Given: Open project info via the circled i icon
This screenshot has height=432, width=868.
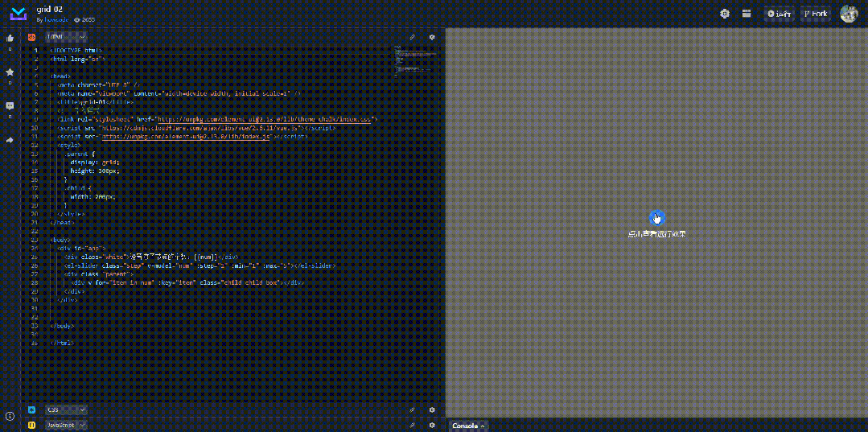Looking at the screenshot, I should 10,417.
